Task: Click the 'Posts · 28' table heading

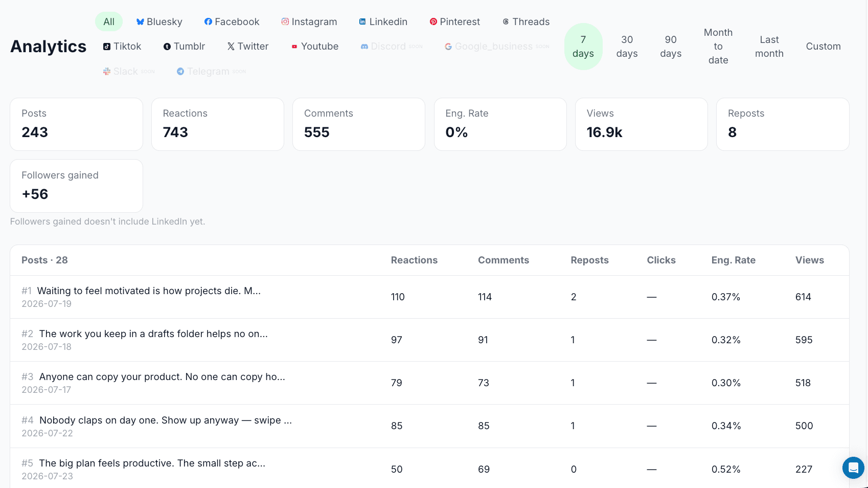Action: point(44,260)
